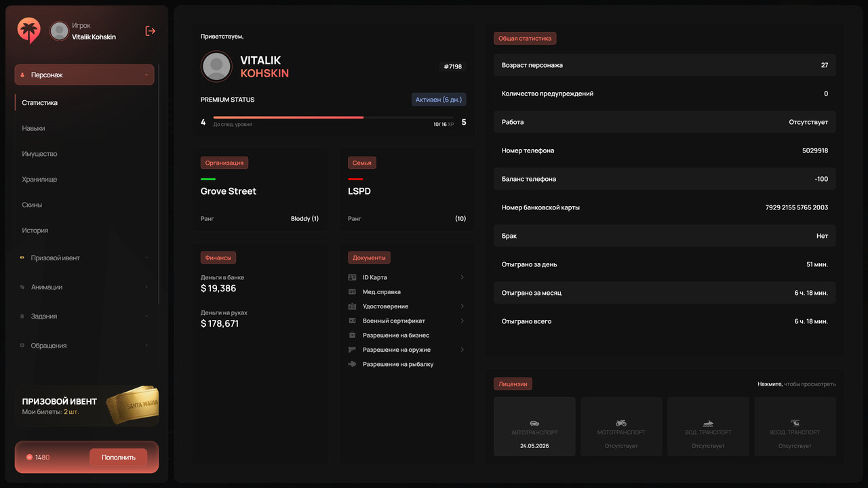
Task: Click the ID Карта document icon
Action: tap(352, 277)
